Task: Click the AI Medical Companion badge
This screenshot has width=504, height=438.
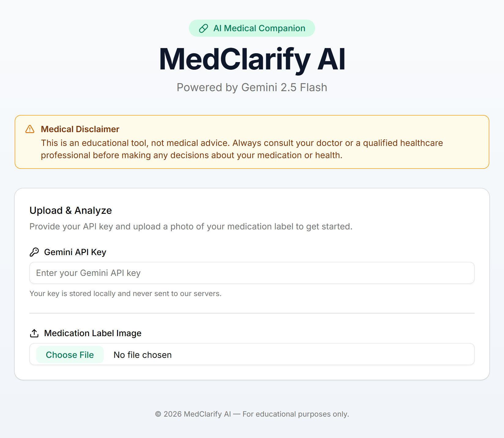Action: click(x=252, y=28)
